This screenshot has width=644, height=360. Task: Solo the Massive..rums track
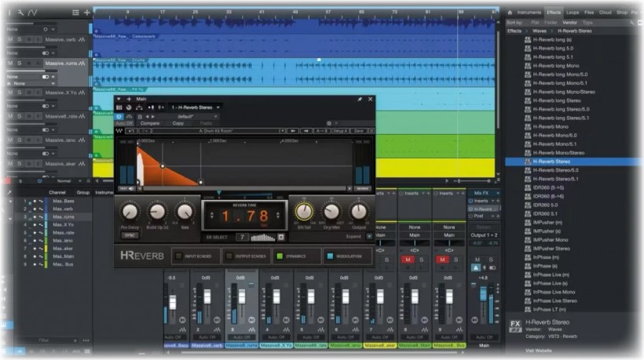[x=20, y=64]
